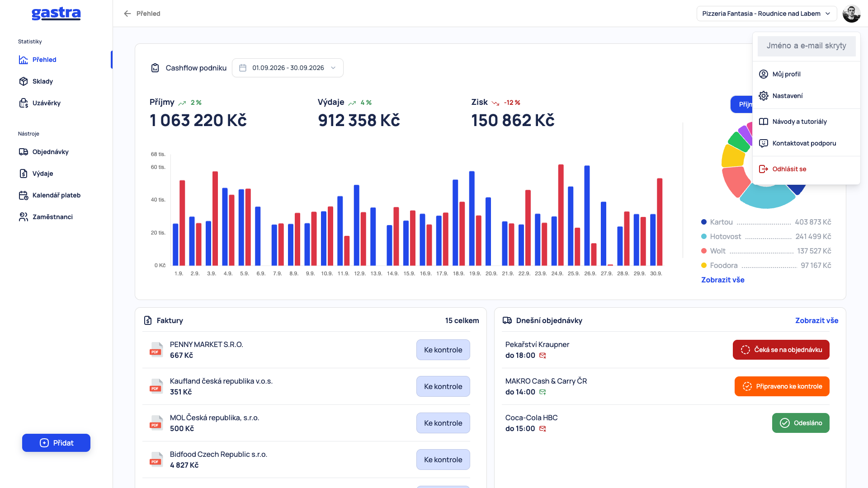Click Zobrazit vše under the payment legend
This screenshot has width=868, height=488.
click(x=723, y=280)
